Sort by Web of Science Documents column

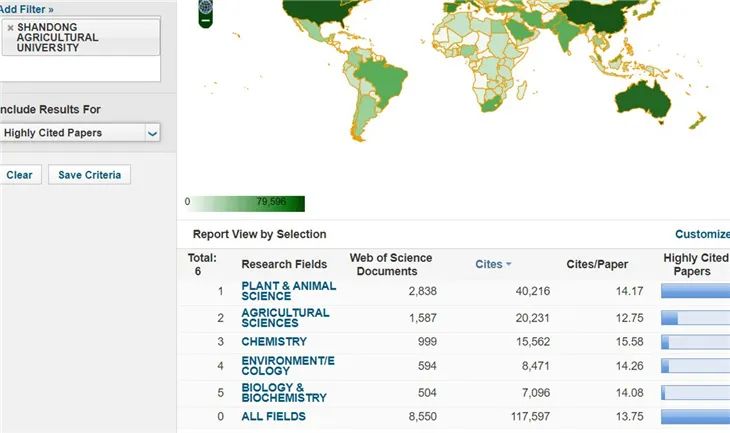click(391, 264)
